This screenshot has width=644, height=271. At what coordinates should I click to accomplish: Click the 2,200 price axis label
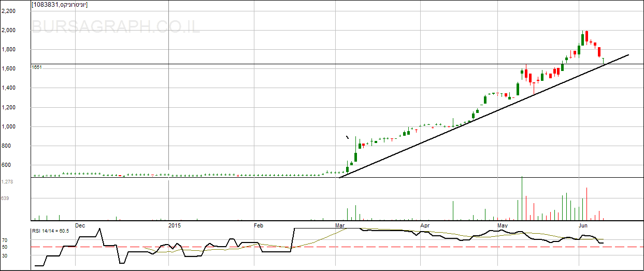(8, 11)
